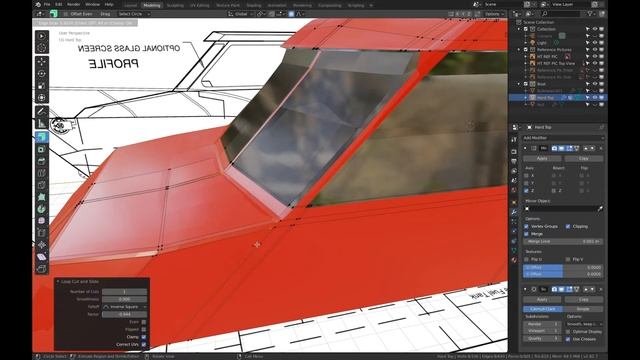
Task: Enable Flip U checkbox
Action: point(526,259)
